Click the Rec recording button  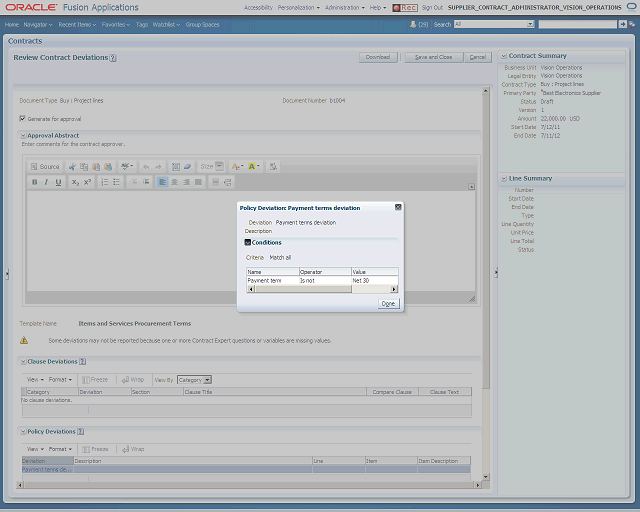(405, 7)
